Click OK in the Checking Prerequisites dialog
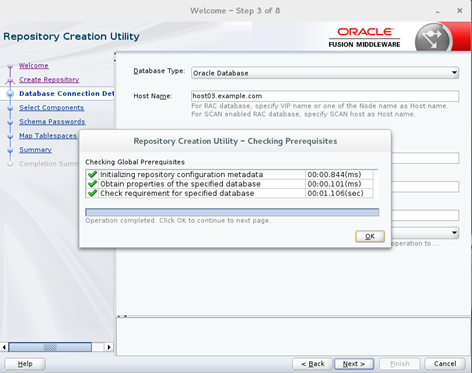 [370, 236]
